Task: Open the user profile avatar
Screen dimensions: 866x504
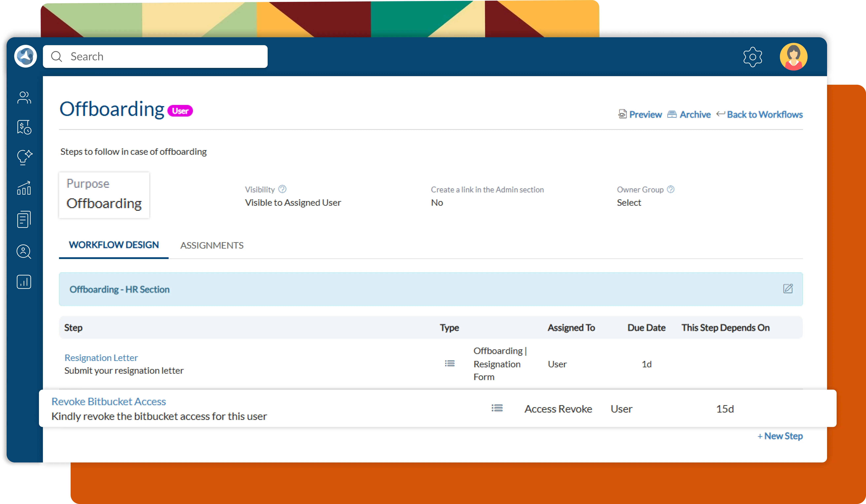Action: 793,57
